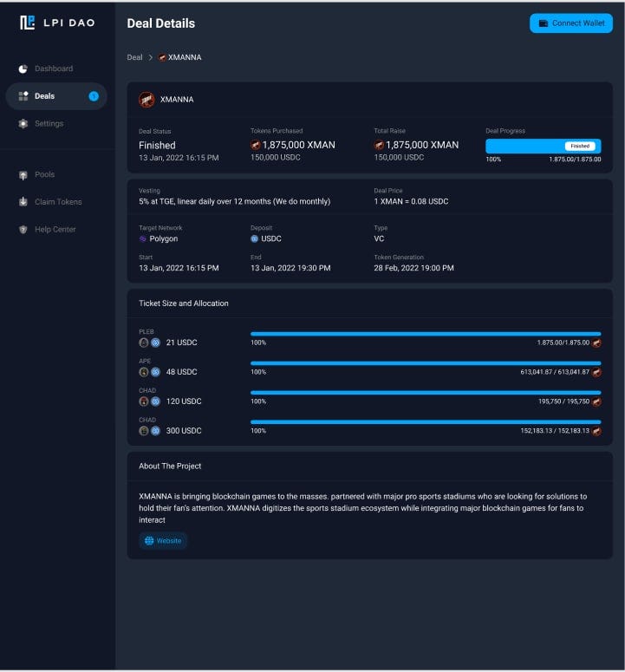The height and width of the screenshot is (672, 625).
Task: Click the token icon after 613,041.87 allocation
Action: click(x=596, y=372)
